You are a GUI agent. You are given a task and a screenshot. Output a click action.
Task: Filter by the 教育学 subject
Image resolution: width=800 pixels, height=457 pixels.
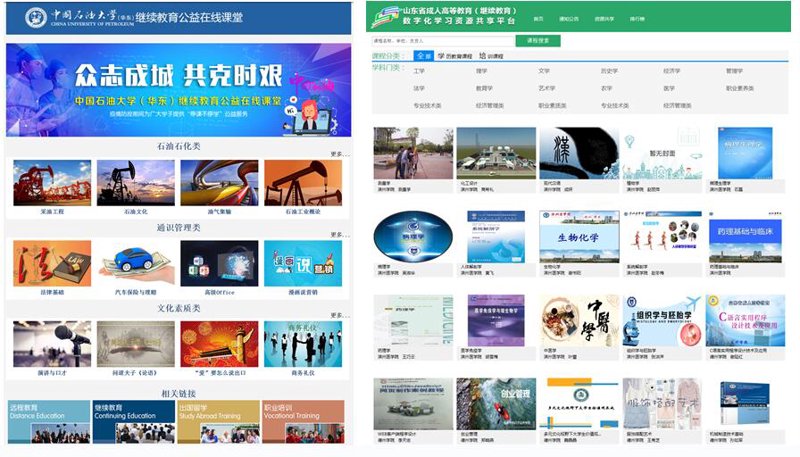click(484, 88)
